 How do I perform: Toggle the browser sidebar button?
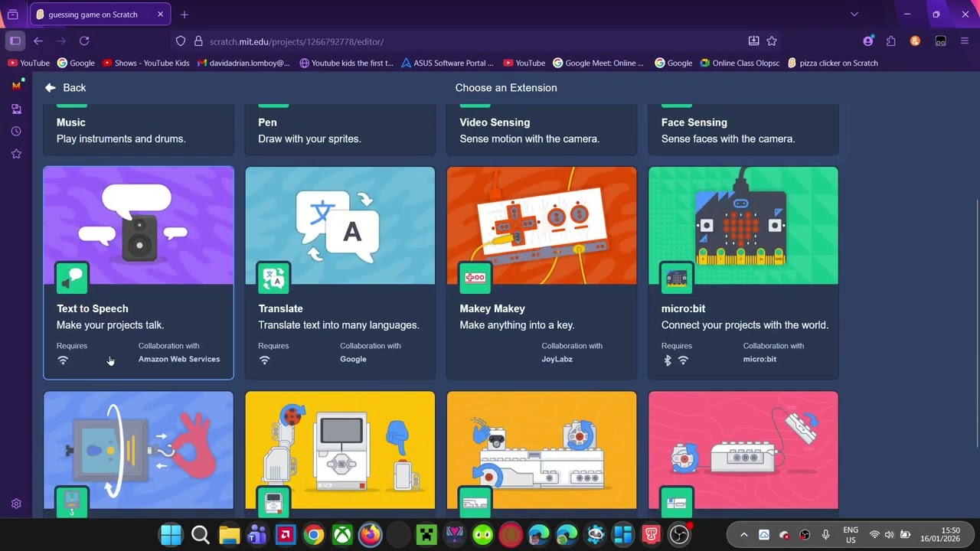click(15, 41)
